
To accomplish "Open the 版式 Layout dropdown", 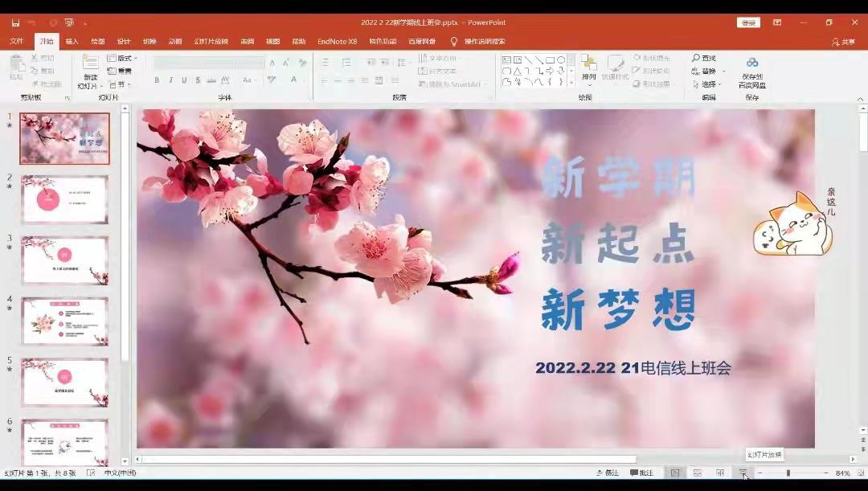I will [x=122, y=58].
